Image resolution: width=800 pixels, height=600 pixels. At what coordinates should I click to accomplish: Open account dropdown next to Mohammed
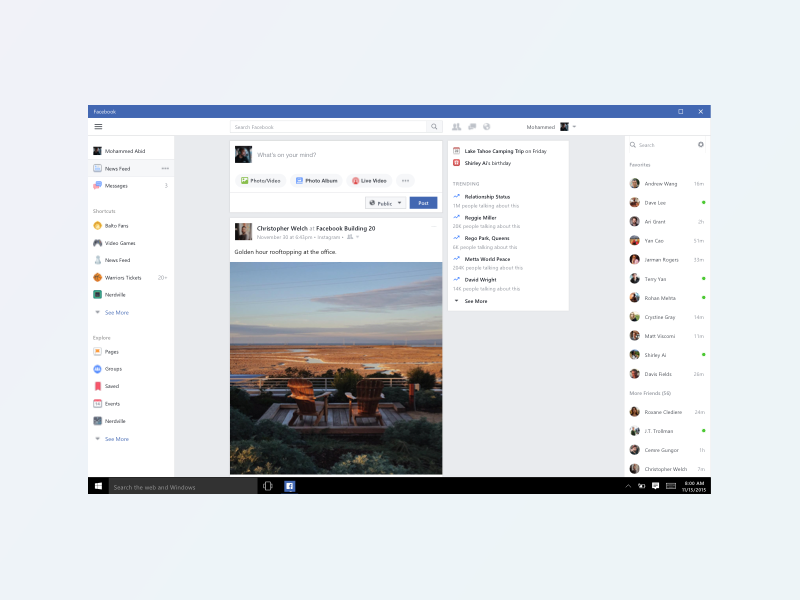point(574,127)
